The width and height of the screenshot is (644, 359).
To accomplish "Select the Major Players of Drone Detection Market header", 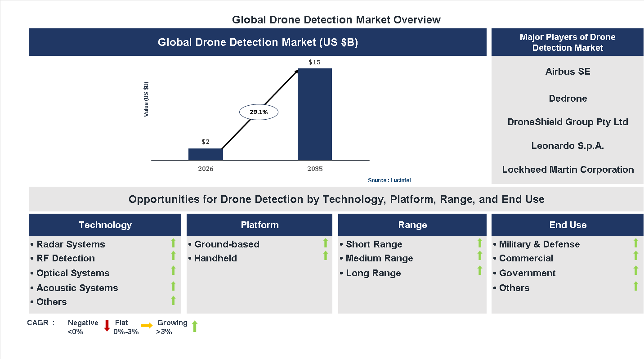I will 568,42.
